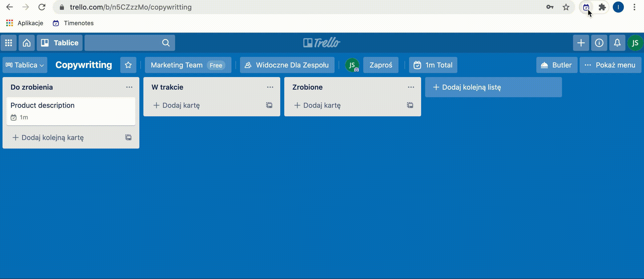Image resolution: width=644 pixels, height=279 pixels.
Task: Click the Trello home icon
Action: pyautogui.click(x=27, y=43)
